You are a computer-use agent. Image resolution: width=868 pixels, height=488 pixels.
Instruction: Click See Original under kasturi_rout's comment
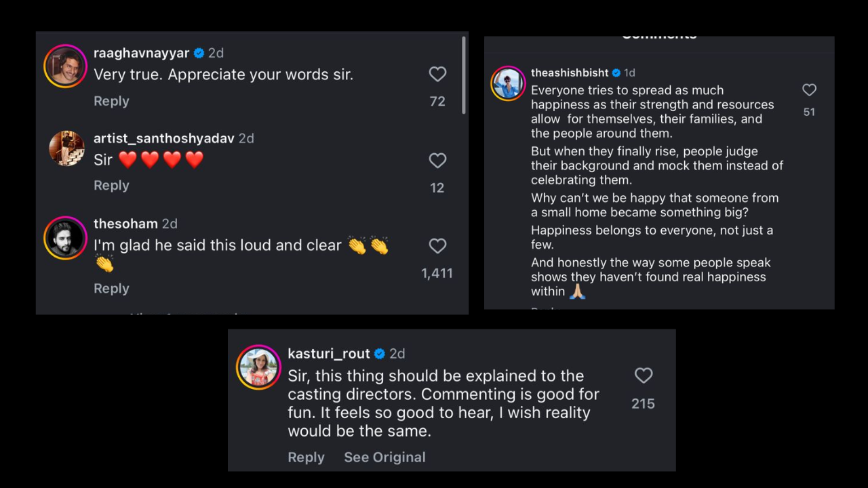(x=384, y=457)
